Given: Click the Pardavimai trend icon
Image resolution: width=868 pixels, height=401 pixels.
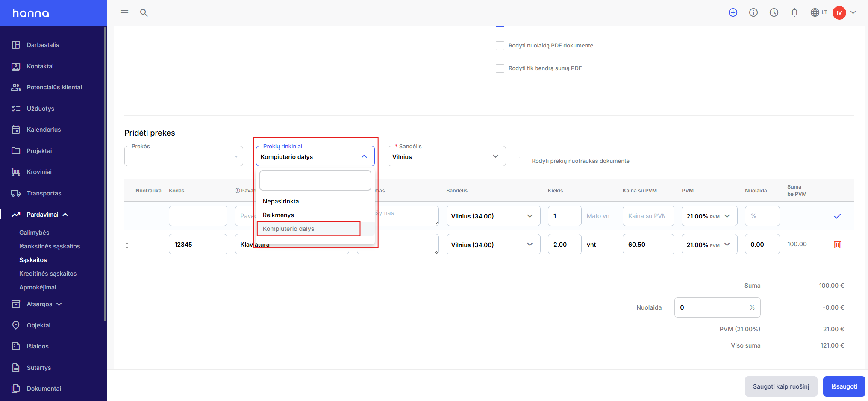Looking at the screenshot, I should [x=16, y=215].
